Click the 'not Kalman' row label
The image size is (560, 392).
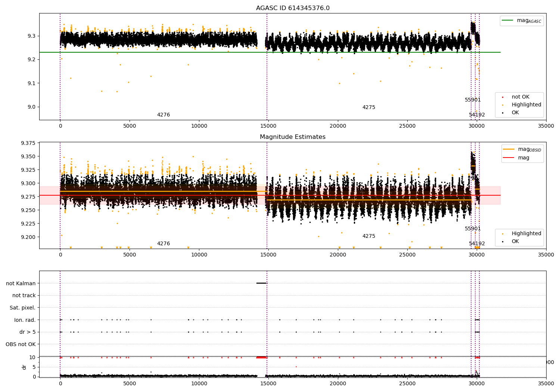(x=21, y=283)
